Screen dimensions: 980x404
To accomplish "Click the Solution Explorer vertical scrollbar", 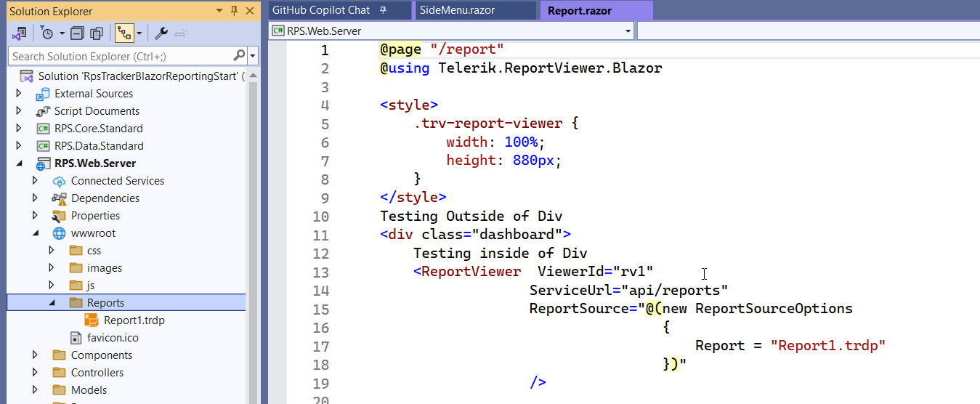I will (x=254, y=218).
